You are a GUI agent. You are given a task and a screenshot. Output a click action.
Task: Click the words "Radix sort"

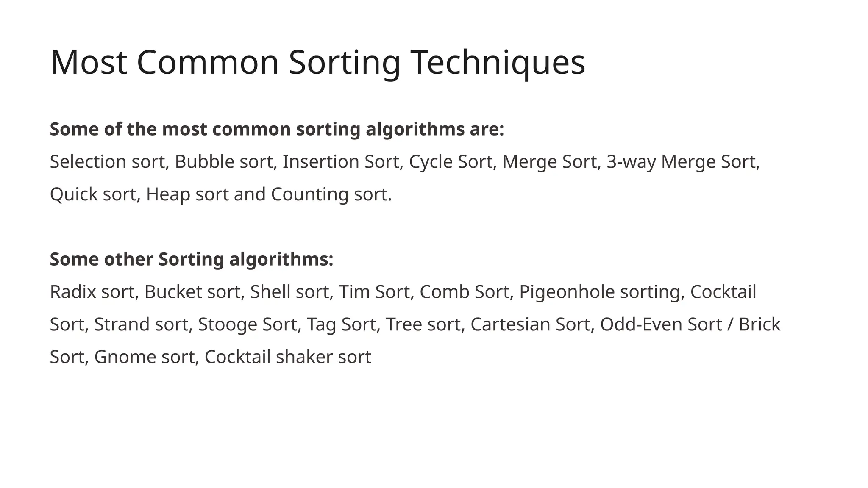pos(92,292)
